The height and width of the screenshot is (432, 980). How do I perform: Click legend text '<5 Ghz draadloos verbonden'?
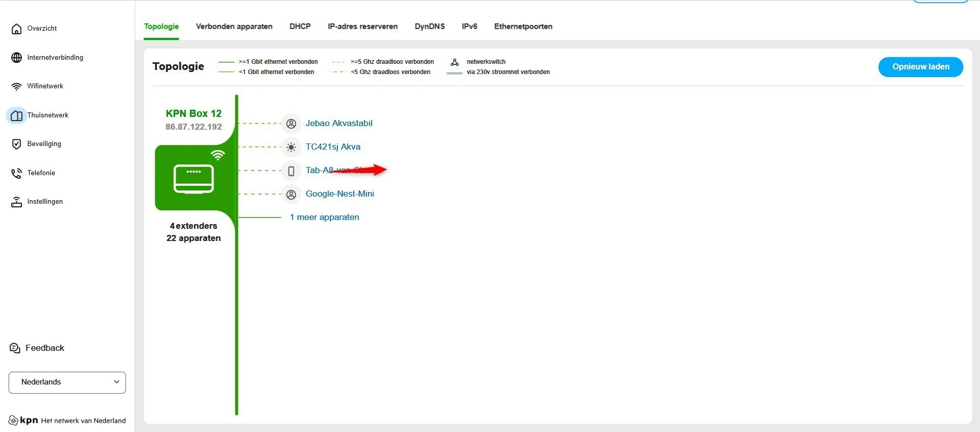click(x=390, y=72)
